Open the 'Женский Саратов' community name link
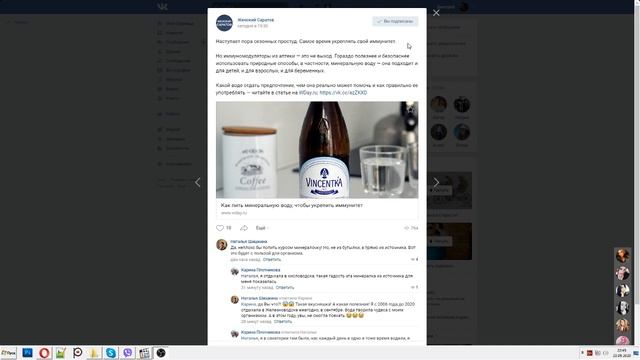This screenshot has width=640, height=360. click(x=256, y=20)
